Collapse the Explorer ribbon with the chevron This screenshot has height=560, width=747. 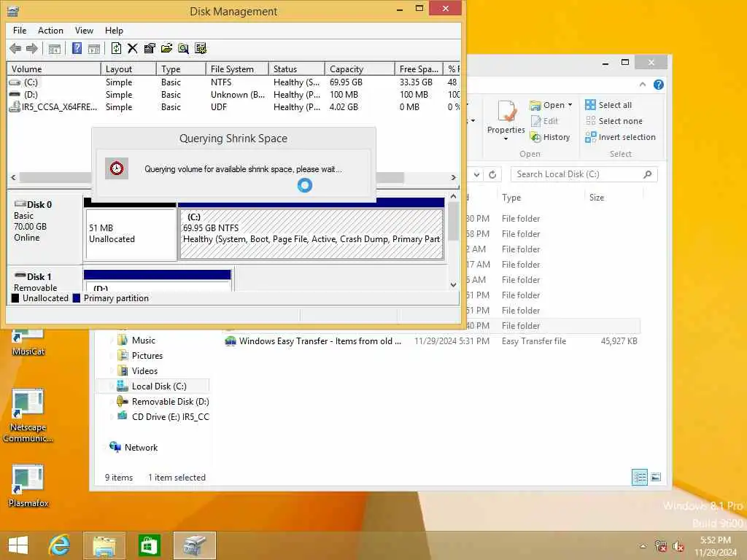(x=642, y=85)
